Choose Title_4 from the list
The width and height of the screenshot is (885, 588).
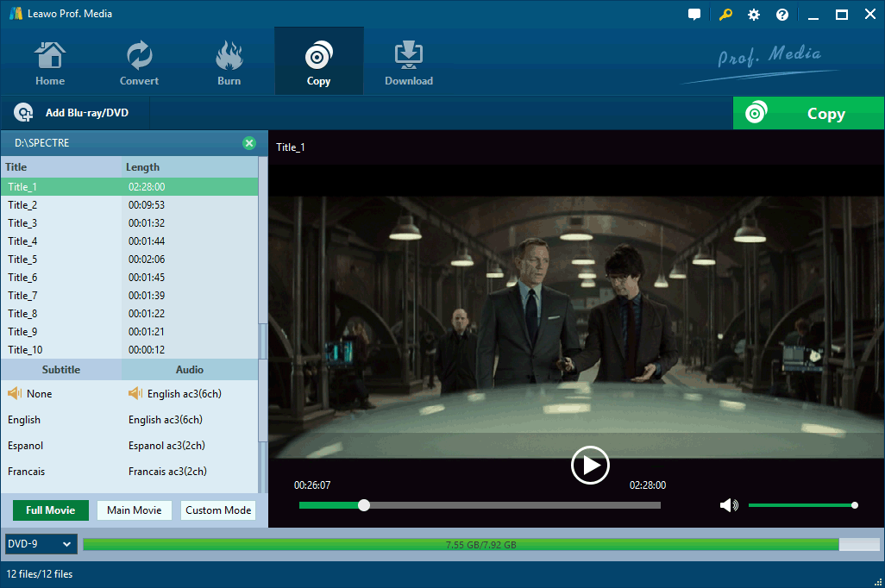129,241
